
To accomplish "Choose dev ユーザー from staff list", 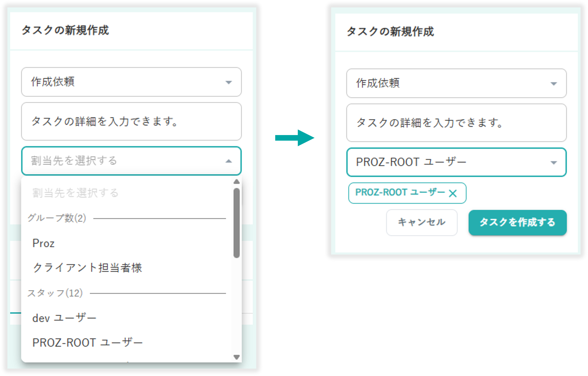I will point(64,318).
